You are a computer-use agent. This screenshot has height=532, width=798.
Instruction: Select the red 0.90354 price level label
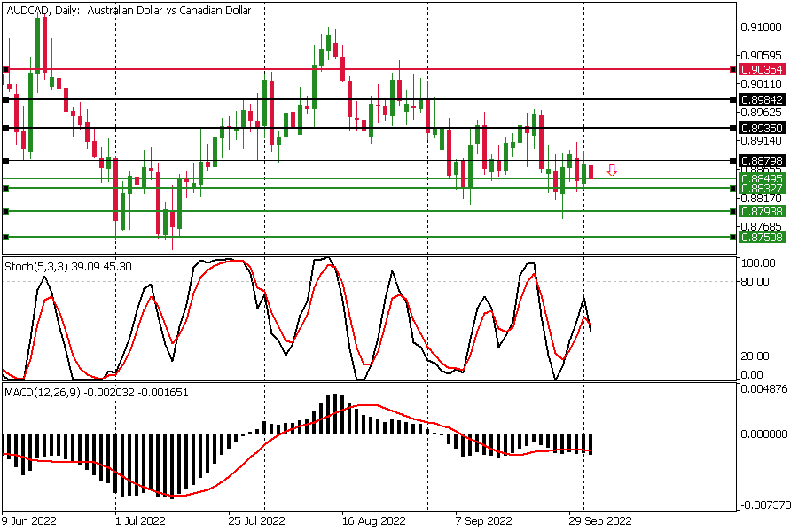762,70
